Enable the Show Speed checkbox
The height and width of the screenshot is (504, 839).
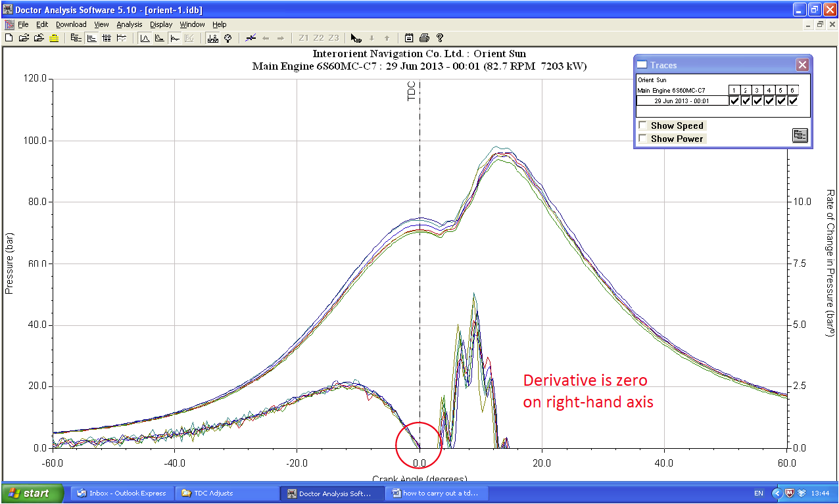tap(642, 126)
